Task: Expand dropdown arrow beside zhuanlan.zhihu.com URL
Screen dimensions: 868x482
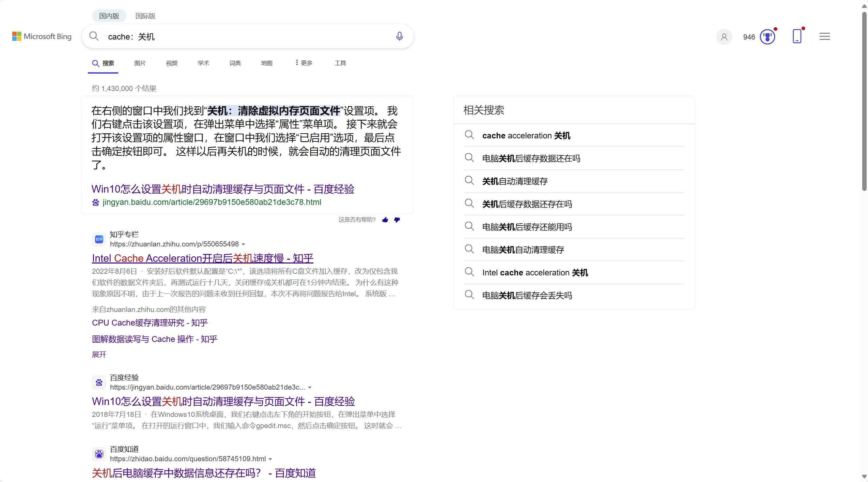Action: click(243, 244)
